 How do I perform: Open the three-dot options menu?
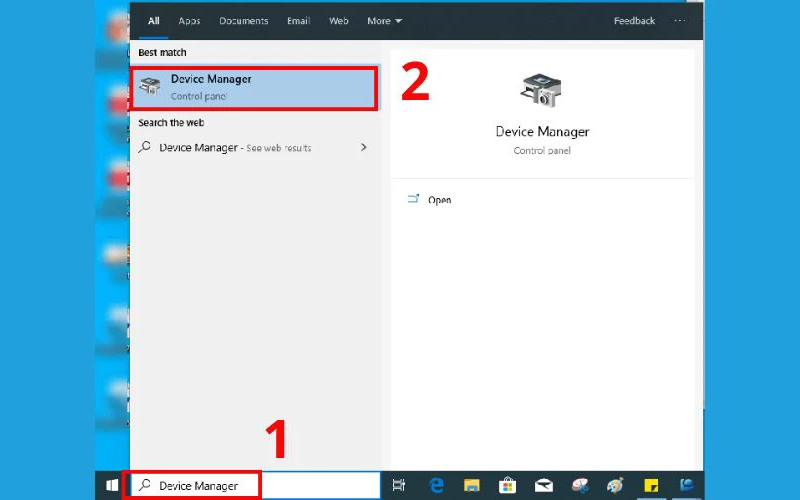[681, 21]
